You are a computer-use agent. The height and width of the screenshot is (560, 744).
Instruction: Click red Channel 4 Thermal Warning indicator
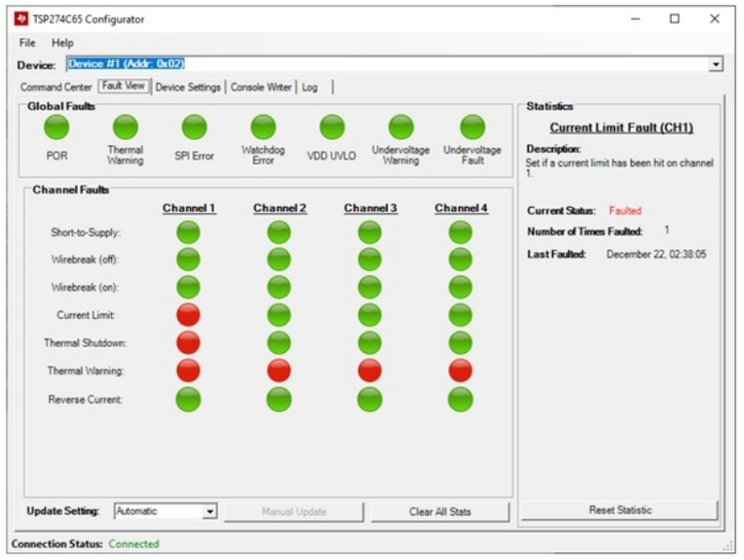pyautogui.click(x=460, y=370)
